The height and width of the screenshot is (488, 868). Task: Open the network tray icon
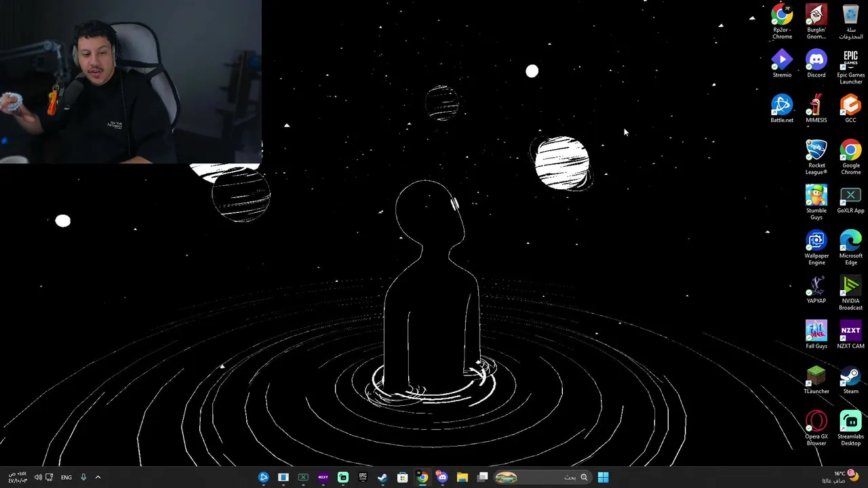(x=49, y=477)
